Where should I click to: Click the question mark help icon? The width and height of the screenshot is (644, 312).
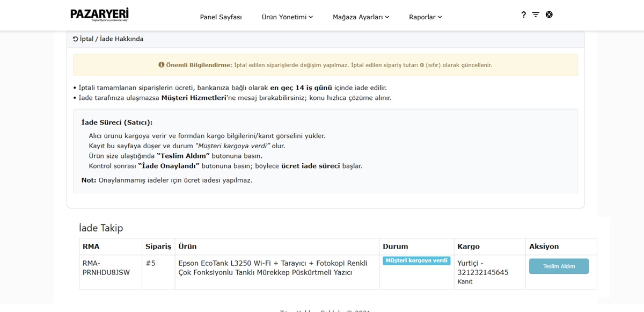(x=524, y=14)
